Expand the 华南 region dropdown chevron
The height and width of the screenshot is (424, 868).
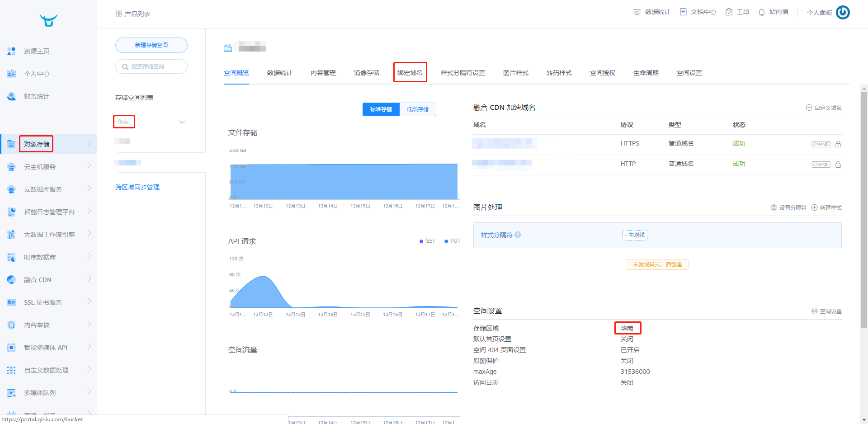(182, 122)
